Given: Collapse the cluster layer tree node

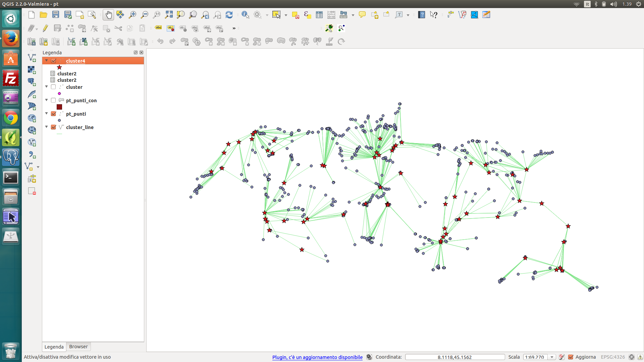Looking at the screenshot, I should tap(47, 86).
